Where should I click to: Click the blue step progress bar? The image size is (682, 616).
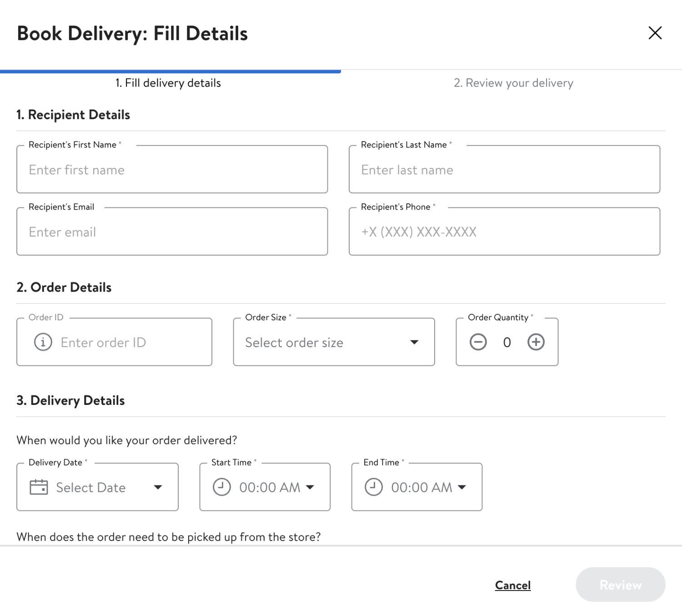[170, 71]
